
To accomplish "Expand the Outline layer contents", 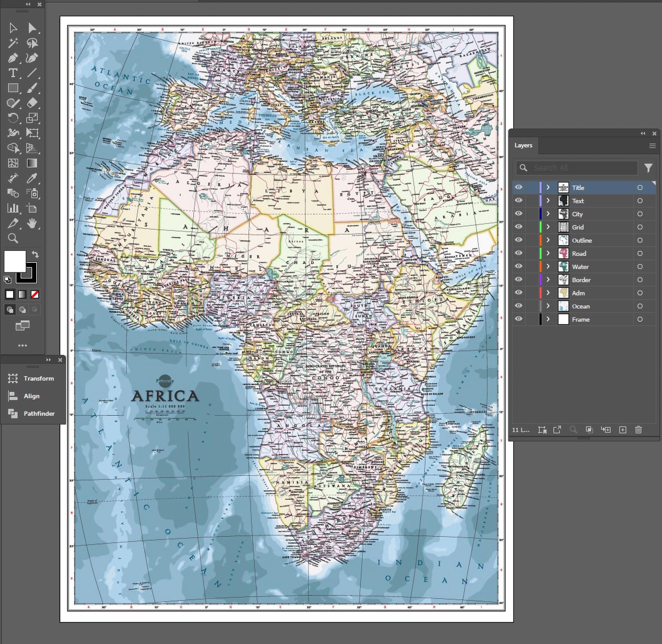I will [548, 240].
